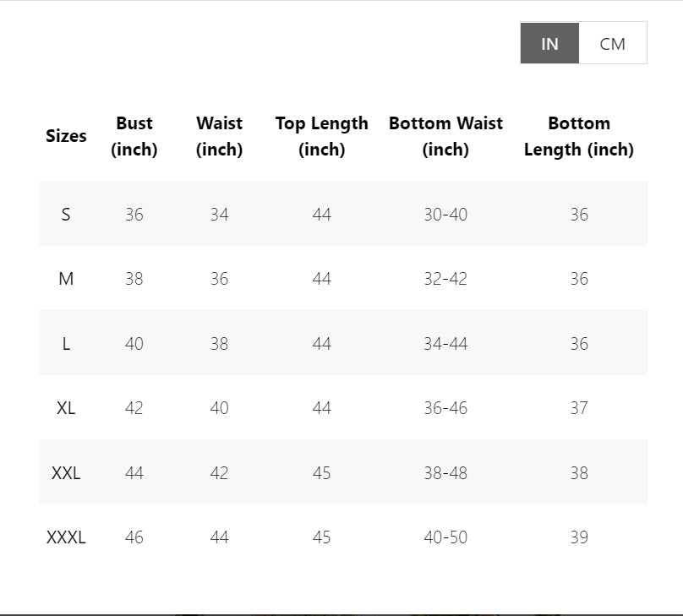Click the Bust (inch) column header
Image resolution: width=683 pixels, height=616 pixels.
click(134, 136)
